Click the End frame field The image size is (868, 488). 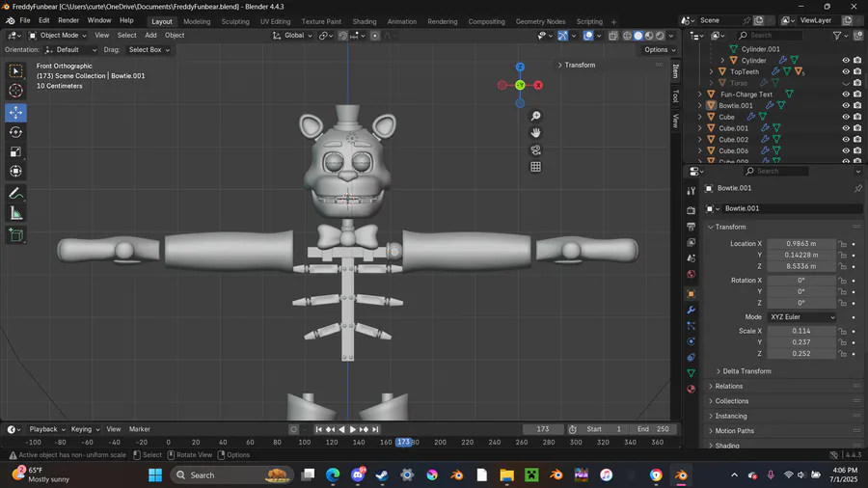click(x=654, y=429)
